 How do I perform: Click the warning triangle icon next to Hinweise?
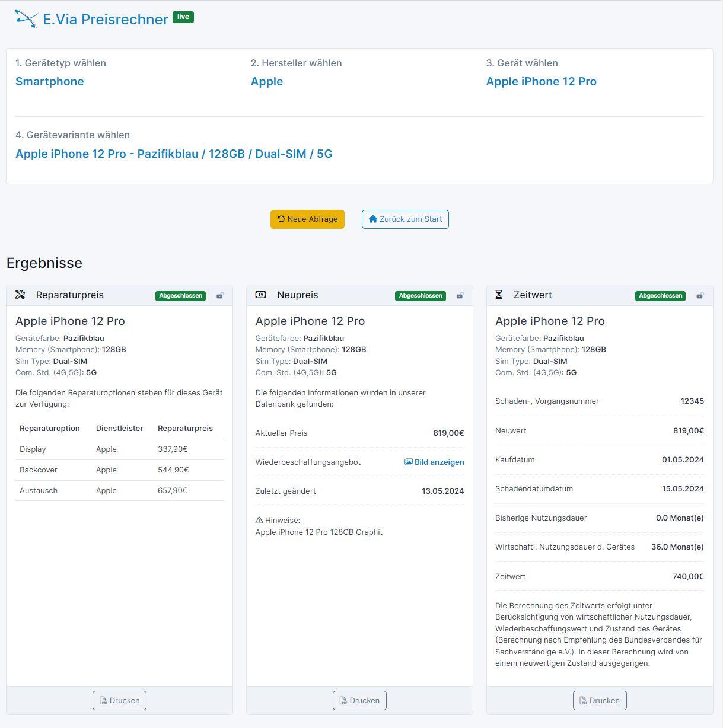point(259,521)
